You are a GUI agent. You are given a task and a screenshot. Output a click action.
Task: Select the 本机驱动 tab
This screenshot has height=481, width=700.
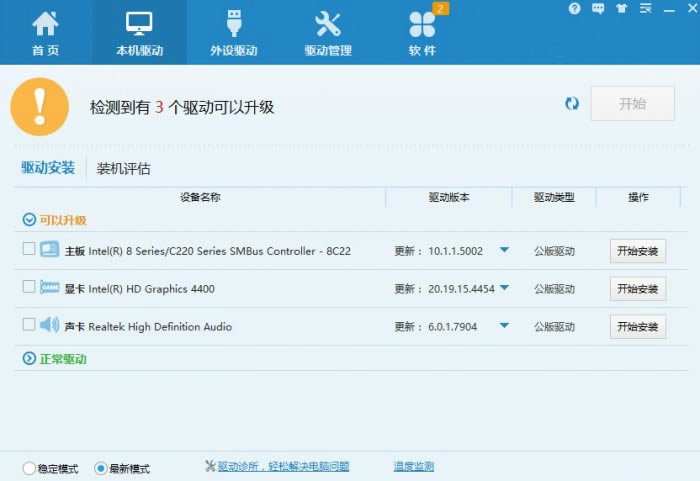(139, 33)
